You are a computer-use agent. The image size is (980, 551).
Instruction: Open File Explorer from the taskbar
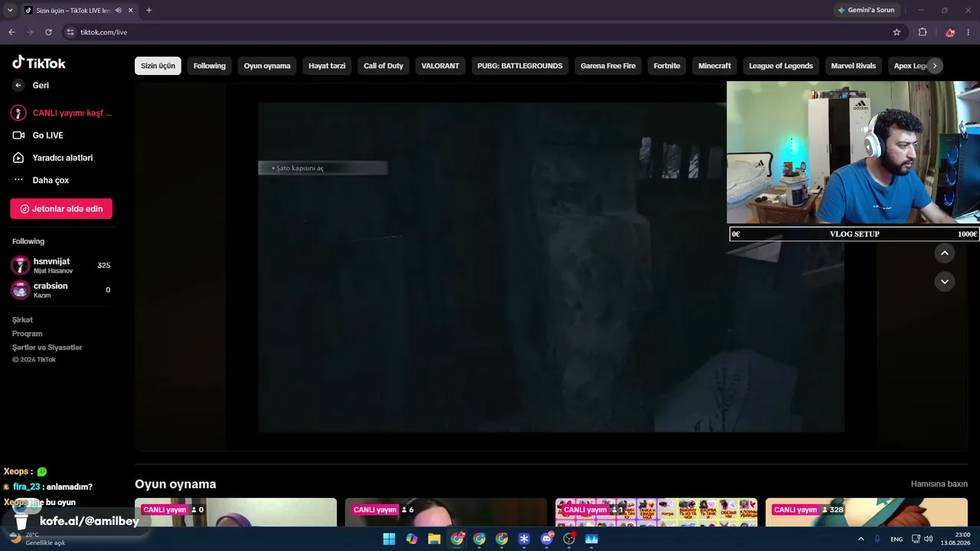click(x=434, y=539)
